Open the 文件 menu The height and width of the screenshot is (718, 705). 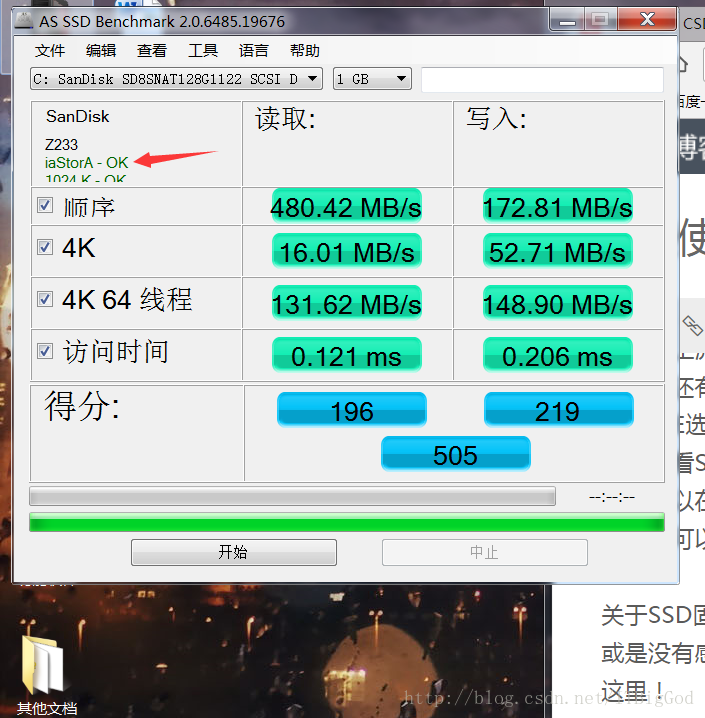click(x=49, y=50)
